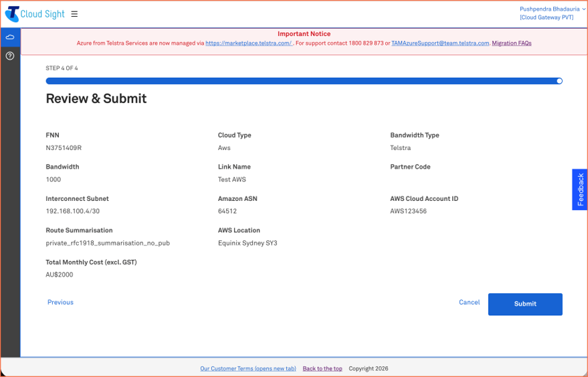
Task: Click the step progress bar end handle
Action: pos(559,81)
